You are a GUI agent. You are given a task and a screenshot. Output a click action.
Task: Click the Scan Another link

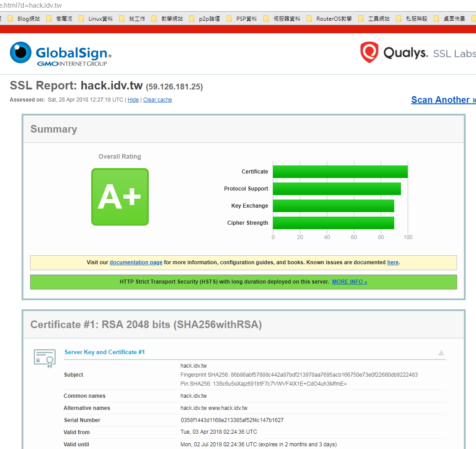444,100
